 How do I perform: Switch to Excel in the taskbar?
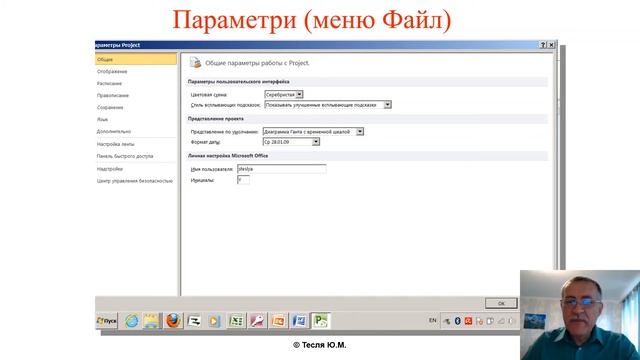pos(236,321)
